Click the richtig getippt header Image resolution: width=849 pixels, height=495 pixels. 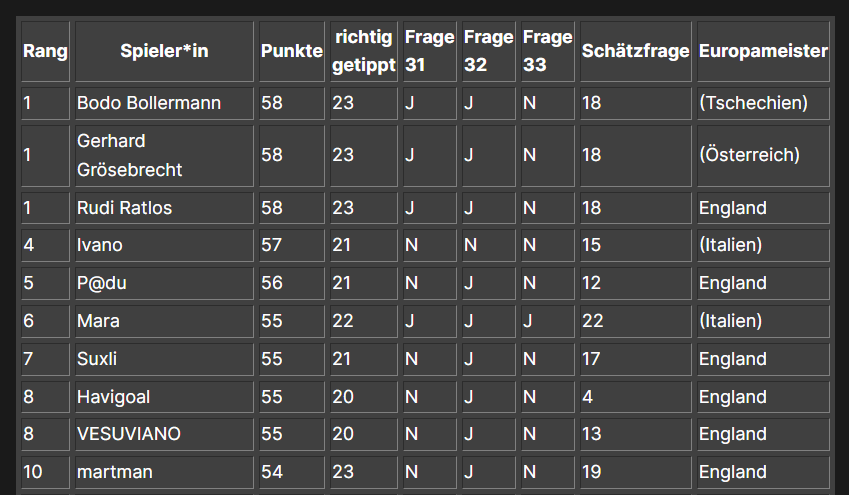pos(363,51)
